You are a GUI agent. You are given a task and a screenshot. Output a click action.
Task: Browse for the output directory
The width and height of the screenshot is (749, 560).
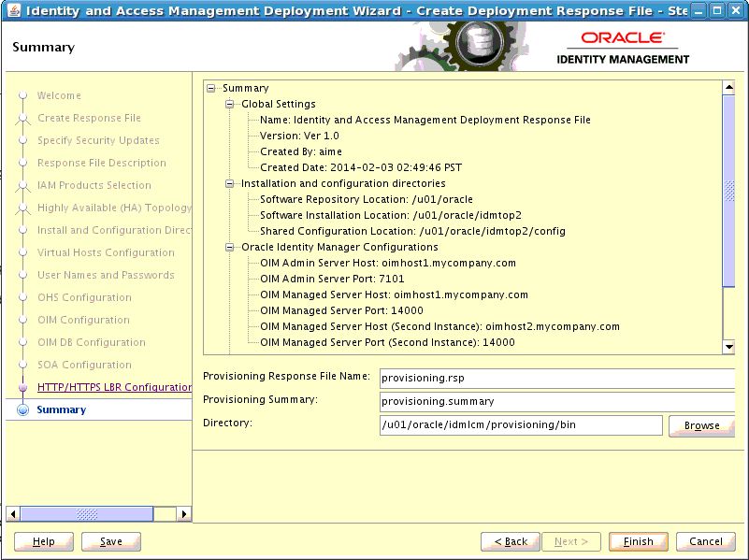click(x=701, y=425)
